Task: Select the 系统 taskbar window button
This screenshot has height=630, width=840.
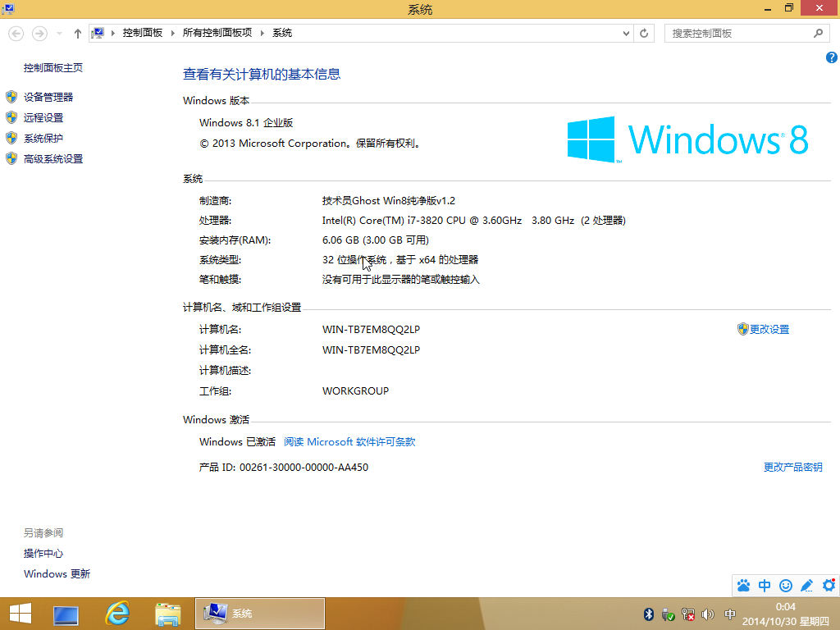Action: [x=260, y=614]
